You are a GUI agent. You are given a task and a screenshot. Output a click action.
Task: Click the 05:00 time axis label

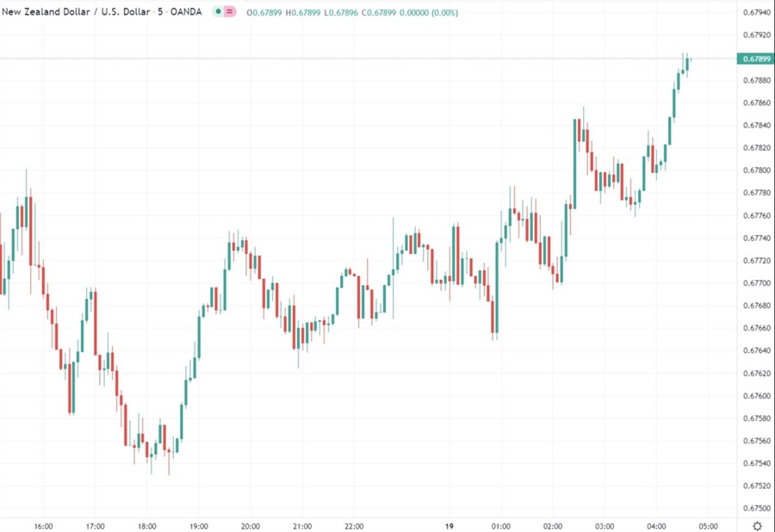(x=709, y=526)
